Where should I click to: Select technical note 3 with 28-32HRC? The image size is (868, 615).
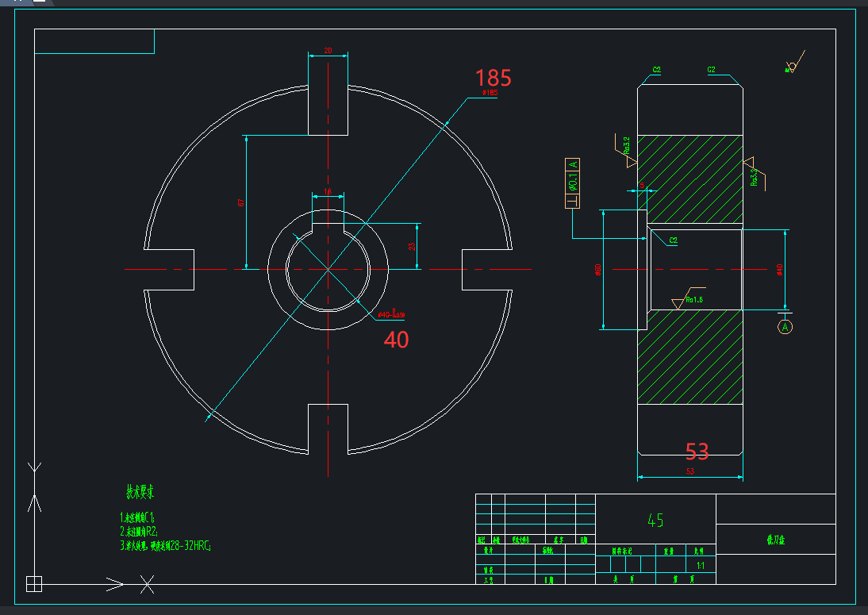166,546
